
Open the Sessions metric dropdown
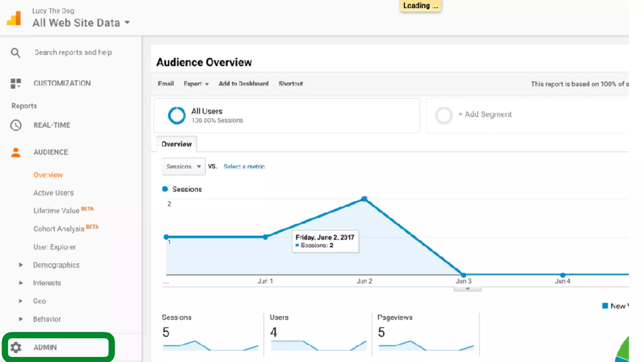click(x=184, y=167)
